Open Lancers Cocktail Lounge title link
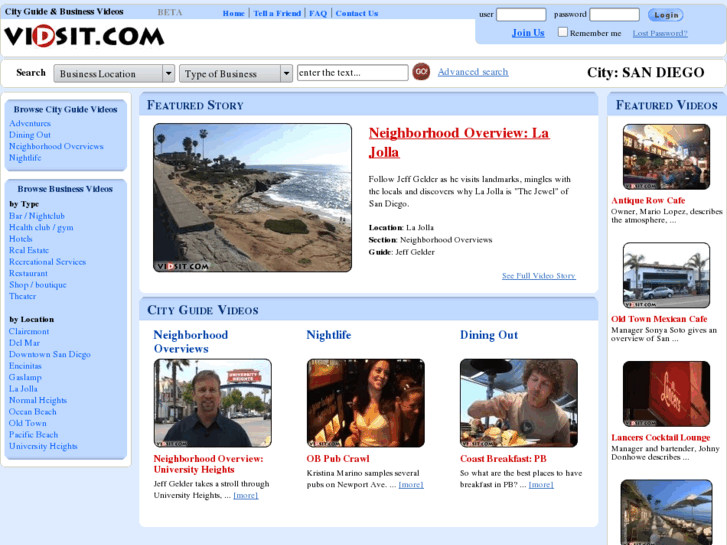 pos(661,437)
